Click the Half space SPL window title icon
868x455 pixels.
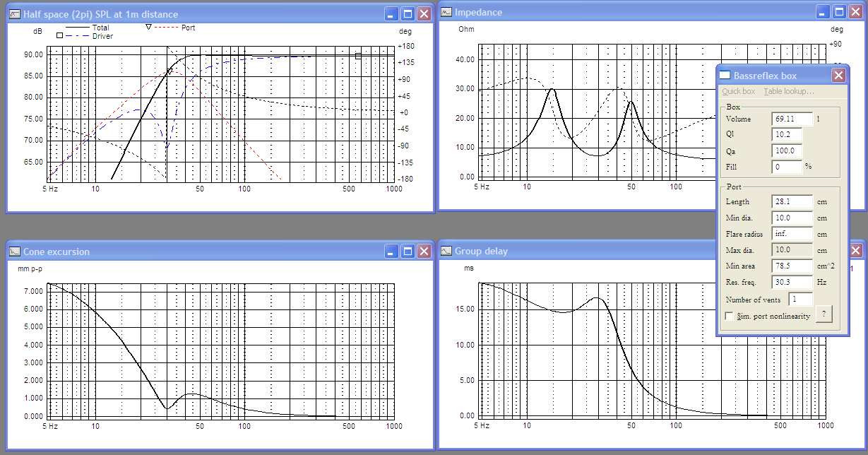(x=14, y=14)
